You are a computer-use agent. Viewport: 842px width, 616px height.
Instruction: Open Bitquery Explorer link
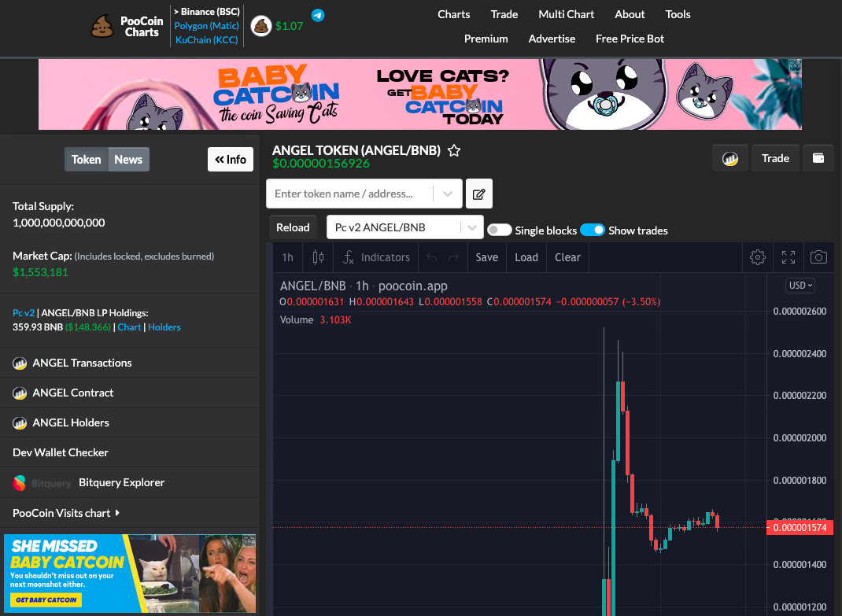122,483
